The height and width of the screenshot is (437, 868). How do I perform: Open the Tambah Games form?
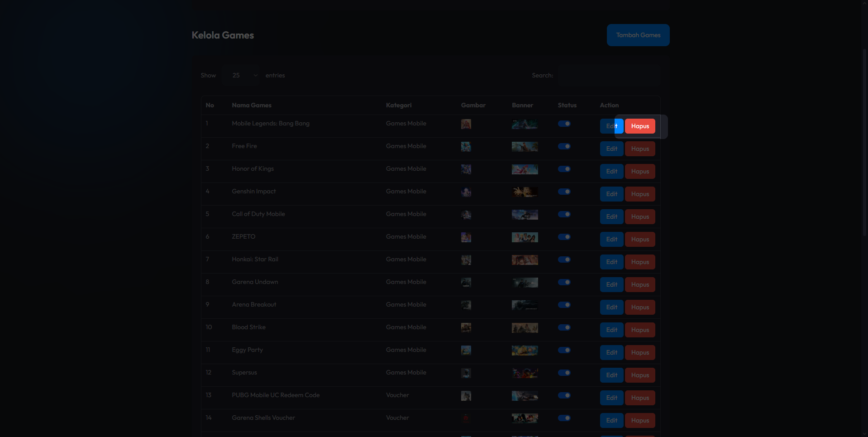638,35
